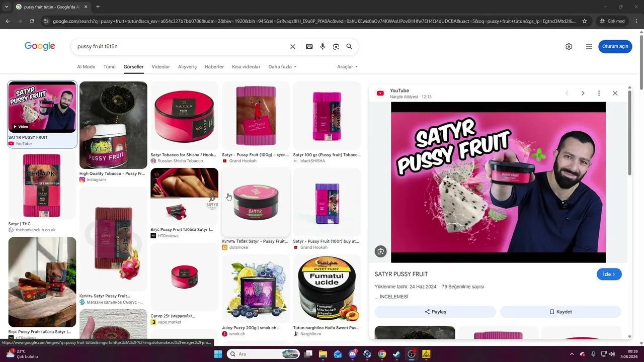Open the 'Gizli mod' incognito indicator

pyautogui.click(x=612, y=21)
